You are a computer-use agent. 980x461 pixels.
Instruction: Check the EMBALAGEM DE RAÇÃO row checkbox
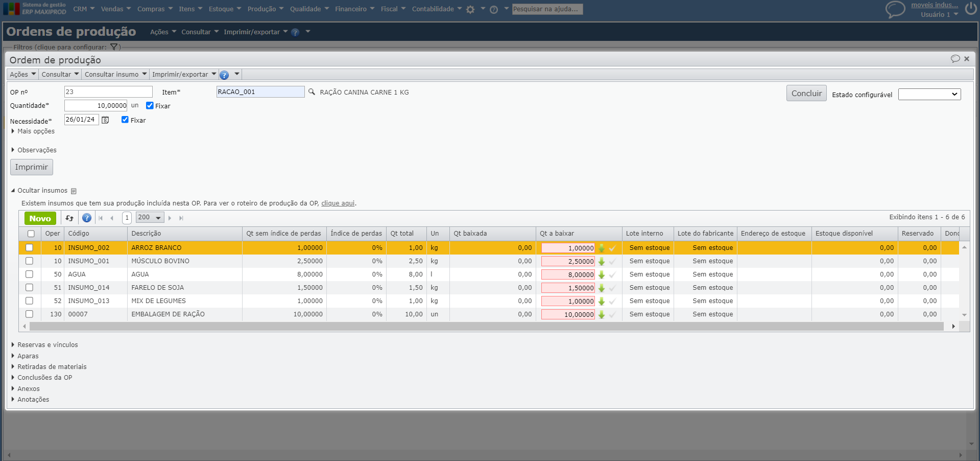click(29, 314)
